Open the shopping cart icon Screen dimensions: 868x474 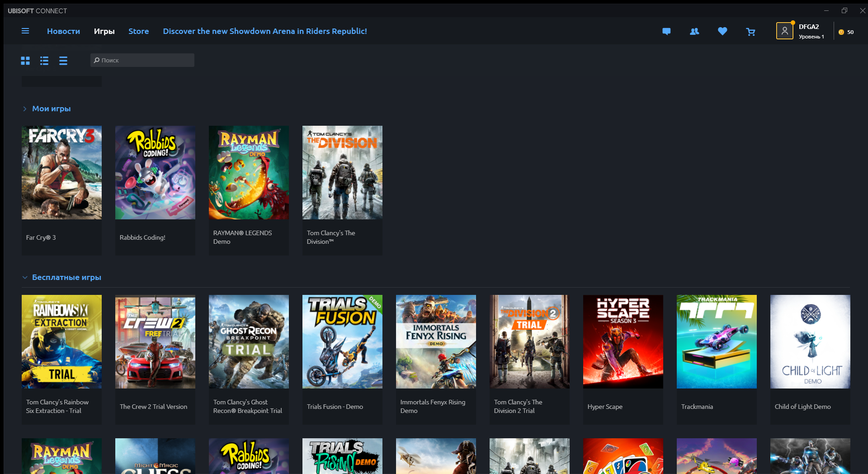tap(750, 31)
